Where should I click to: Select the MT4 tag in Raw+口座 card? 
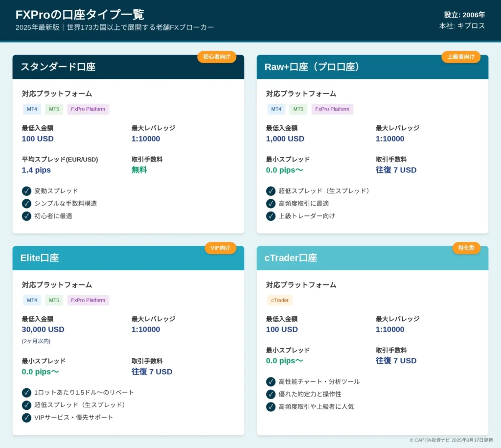pyautogui.click(x=276, y=109)
